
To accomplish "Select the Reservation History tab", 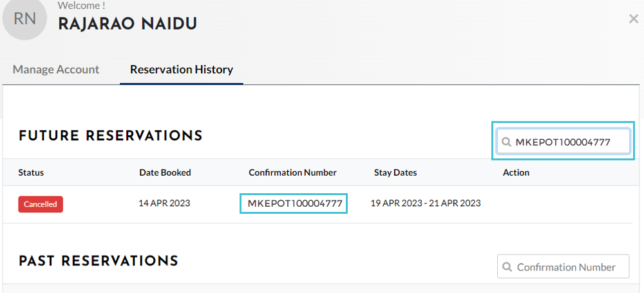I will (182, 69).
